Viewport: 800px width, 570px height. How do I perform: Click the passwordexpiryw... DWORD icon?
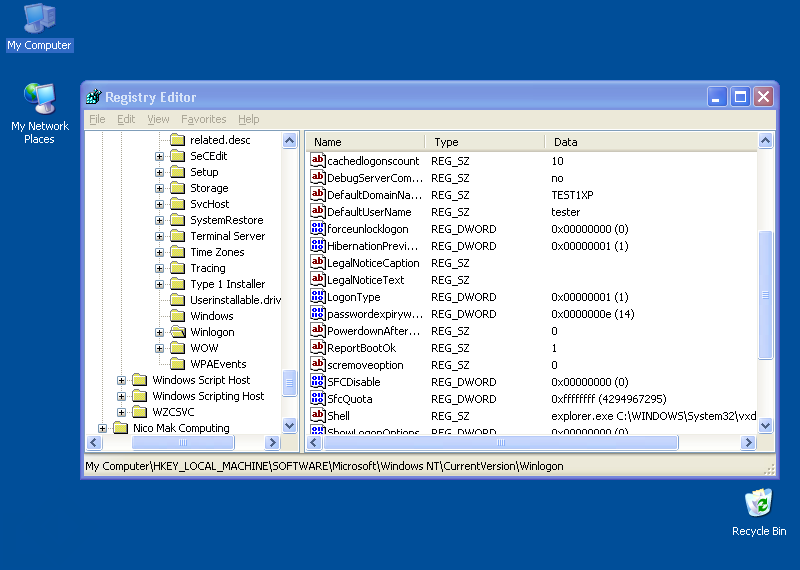click(317, 314)
